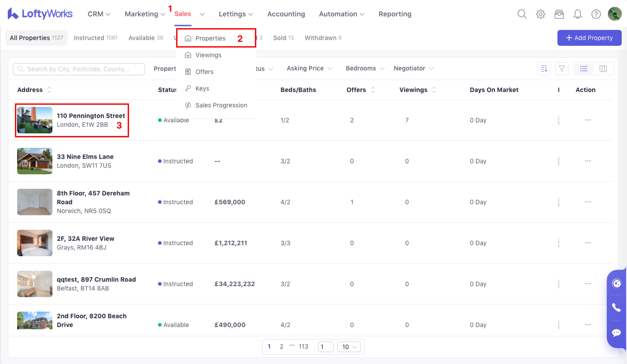
Task: Open the page size dropdown showing 10
Action: point(349,347)
